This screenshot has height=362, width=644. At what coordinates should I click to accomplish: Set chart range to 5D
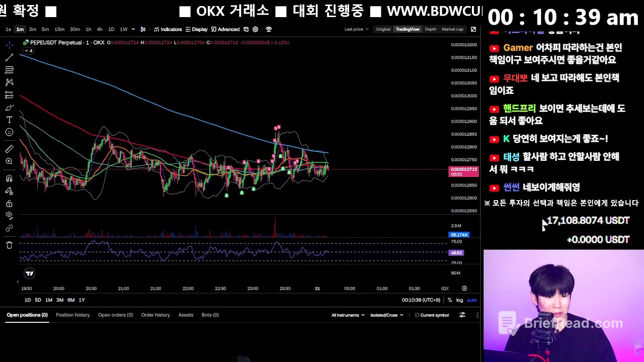(x=38, y=300)
